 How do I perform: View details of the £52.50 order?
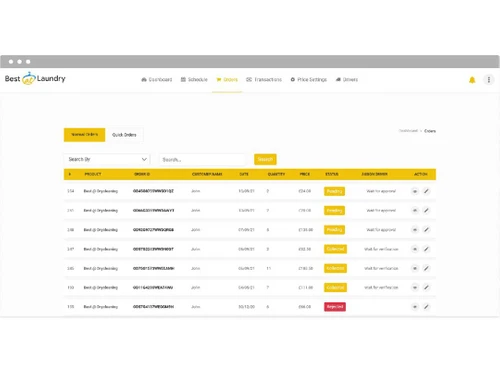coord(415,249)
